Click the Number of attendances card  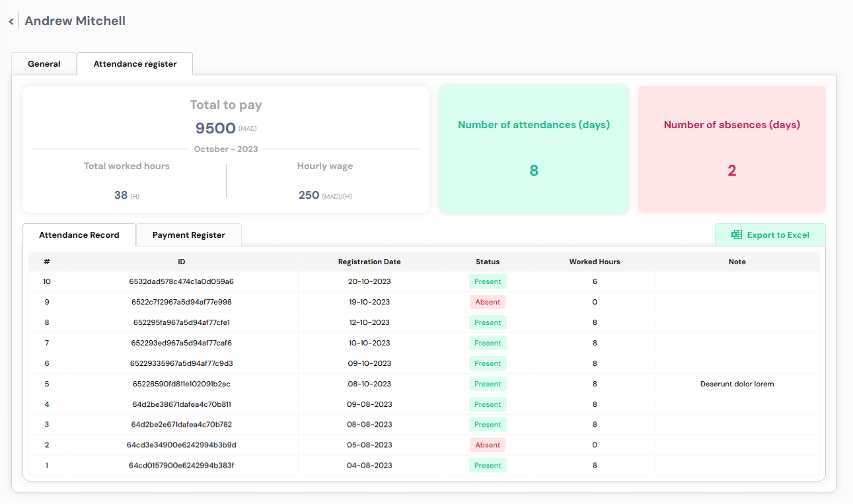[x=534, y=149]
